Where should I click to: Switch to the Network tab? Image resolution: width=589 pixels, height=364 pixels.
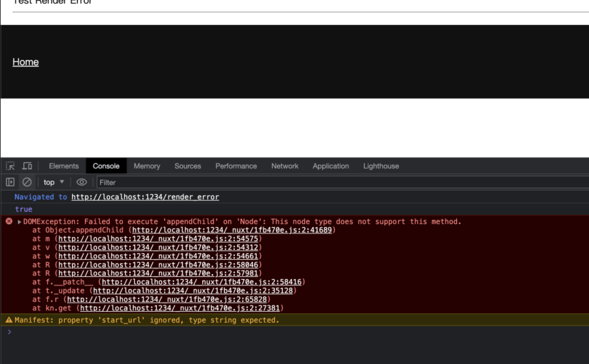(284, 166)
